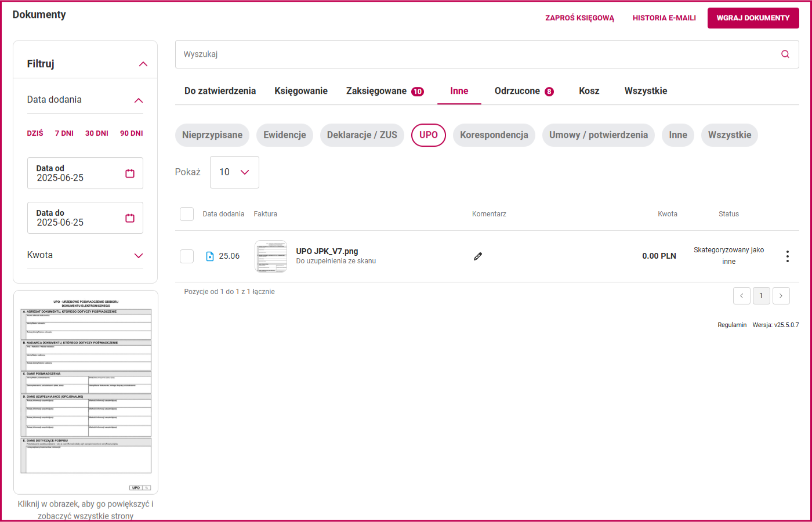Click ZAPROŚ KSIĘGOWĄ link
This screenshot has height=522, width=812.
[579, 18]
